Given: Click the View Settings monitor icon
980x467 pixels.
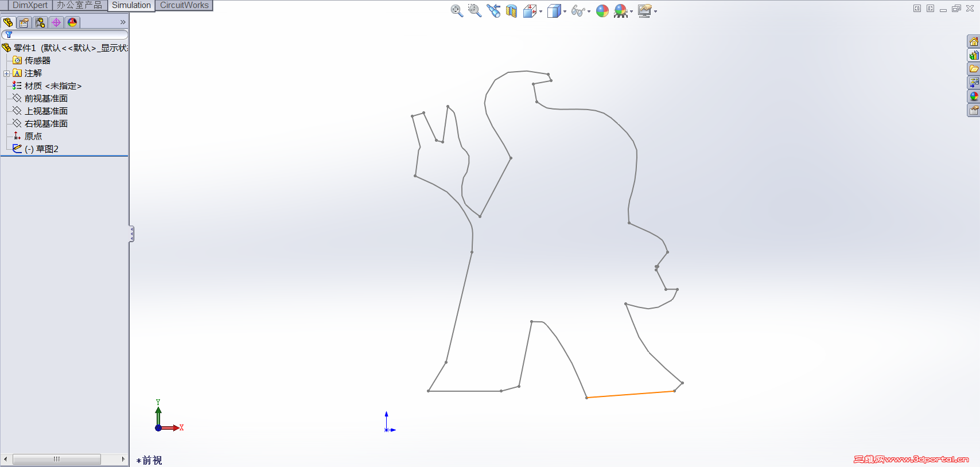Looking at the screenshot, I should [x=645, y=11].
